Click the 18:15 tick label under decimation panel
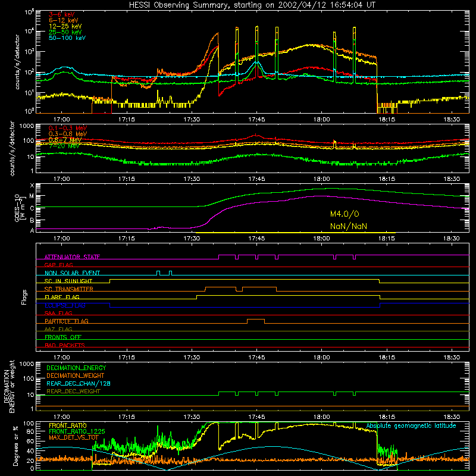Viewport: 476px width, 476px height. click(386, 417)
